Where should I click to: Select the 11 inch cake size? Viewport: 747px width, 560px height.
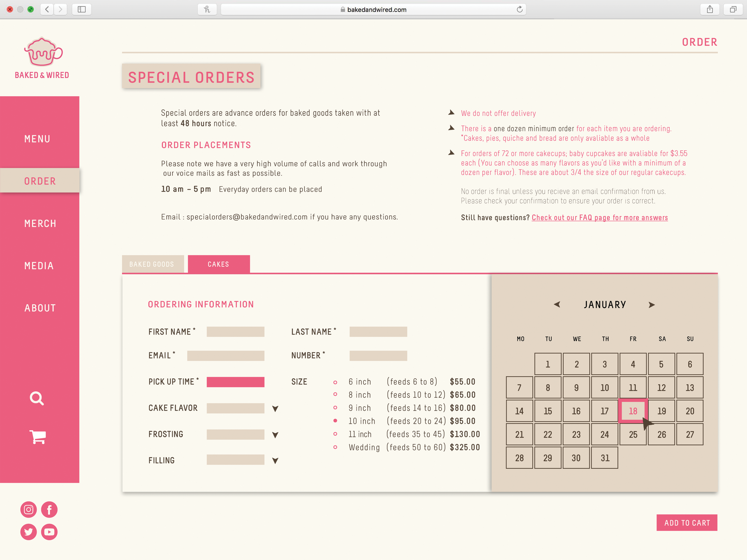coord(335,434)
